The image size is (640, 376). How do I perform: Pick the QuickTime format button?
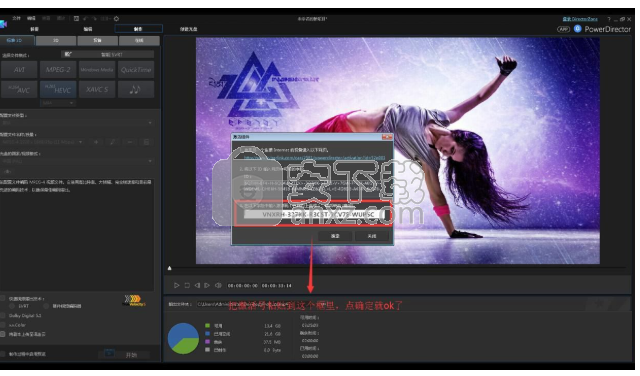click(136, 69)
